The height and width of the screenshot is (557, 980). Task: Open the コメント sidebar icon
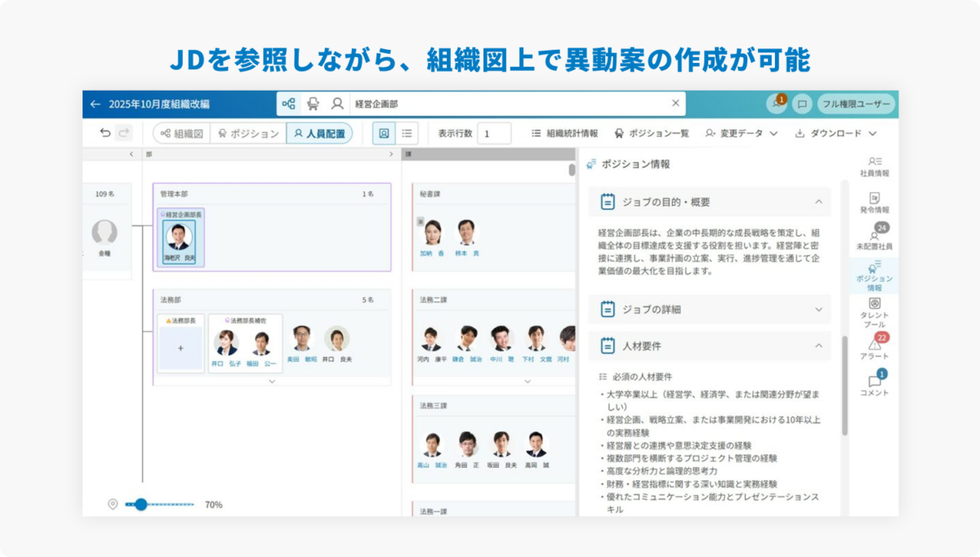point(874,385)
